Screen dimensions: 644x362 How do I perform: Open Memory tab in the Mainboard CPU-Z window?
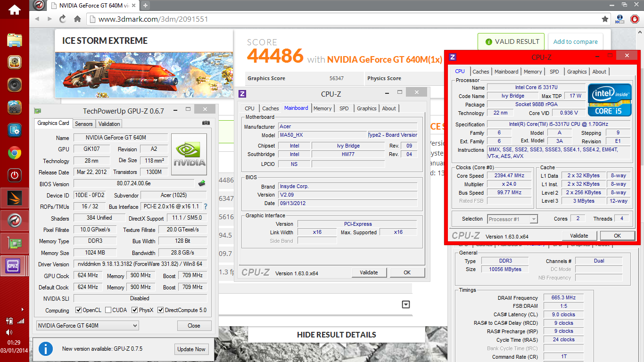pyautogui.click(x=322, y=108)
